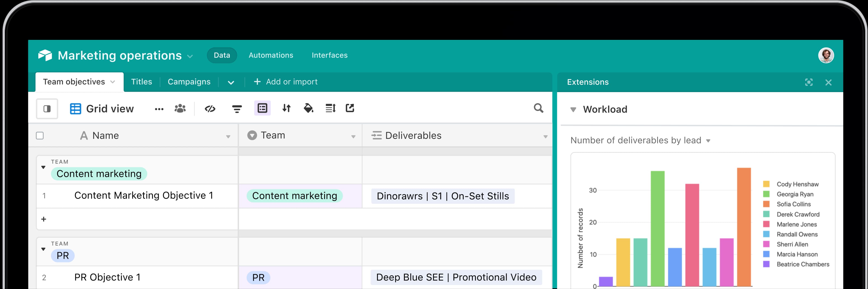Click the hide fields icon

pos(210,109)
